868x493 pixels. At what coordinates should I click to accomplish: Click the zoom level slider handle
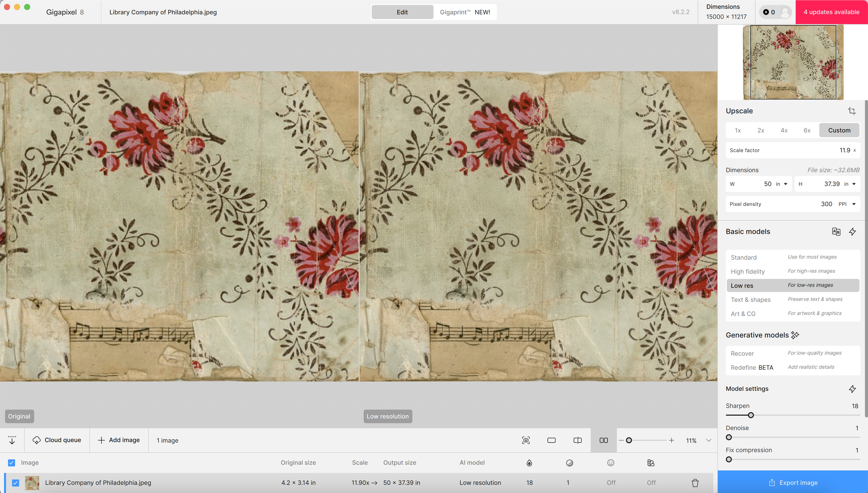(x=629, y=440)
